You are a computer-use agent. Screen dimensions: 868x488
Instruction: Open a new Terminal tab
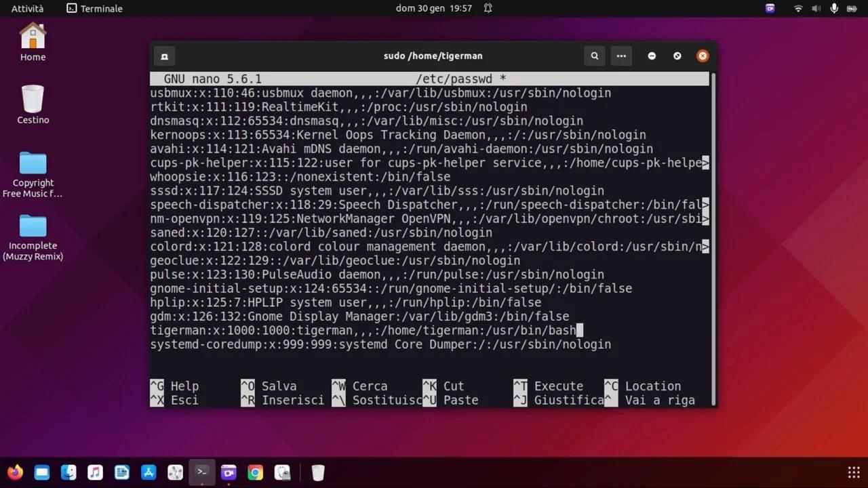pyautogui.click(x=163, y=56)
